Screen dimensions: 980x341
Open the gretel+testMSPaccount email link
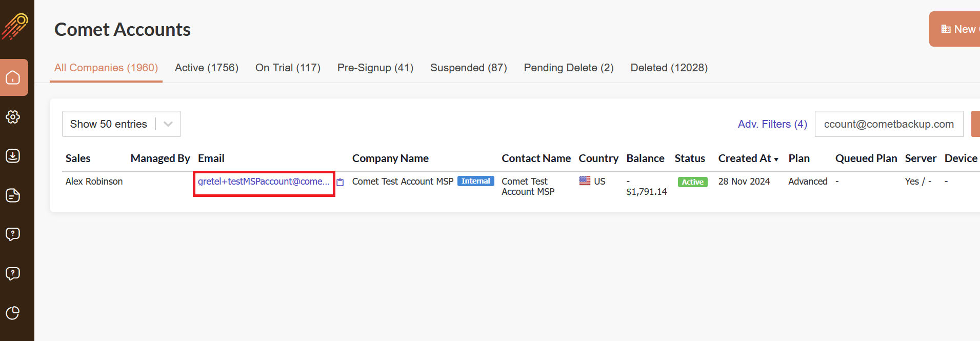click(264, 182)
